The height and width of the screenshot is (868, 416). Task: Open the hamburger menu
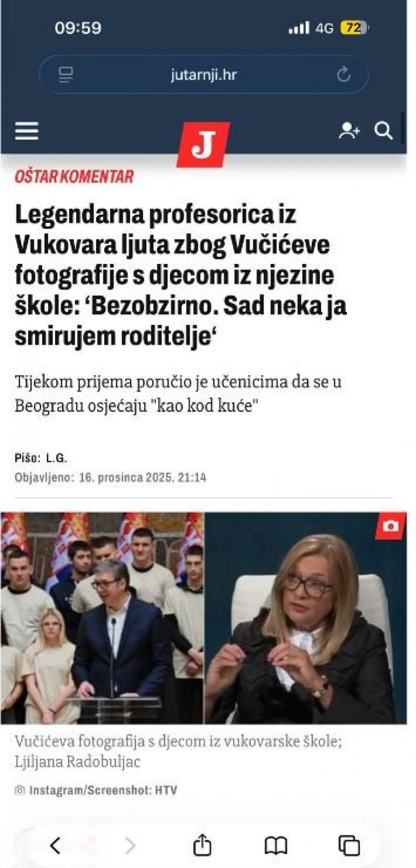point(26,131)
